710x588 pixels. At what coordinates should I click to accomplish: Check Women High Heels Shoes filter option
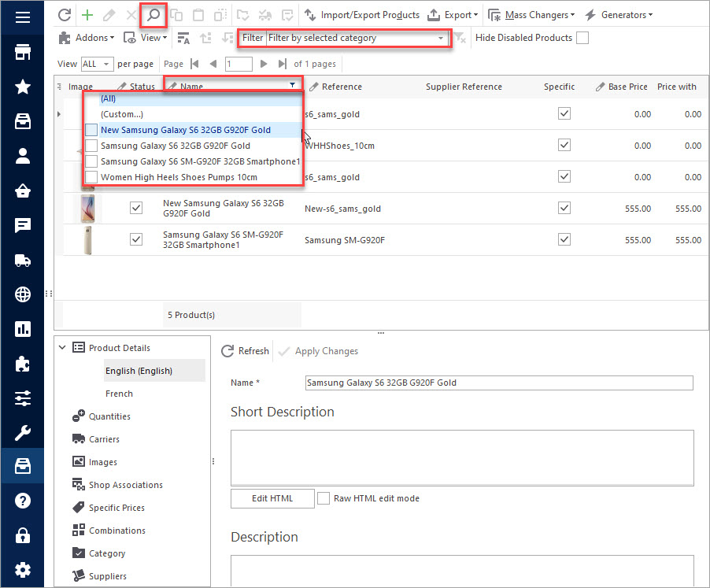pyautogui.click(x=91, y=177)
